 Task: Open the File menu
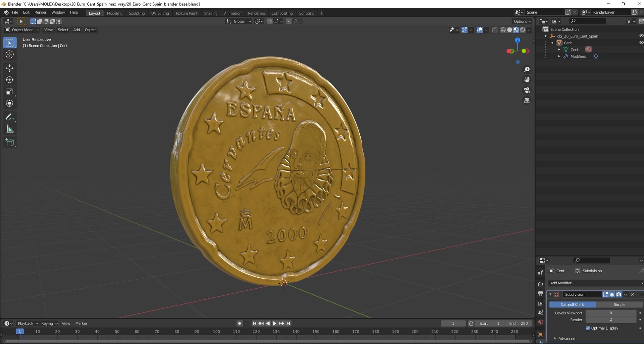[x=15, y=12]
